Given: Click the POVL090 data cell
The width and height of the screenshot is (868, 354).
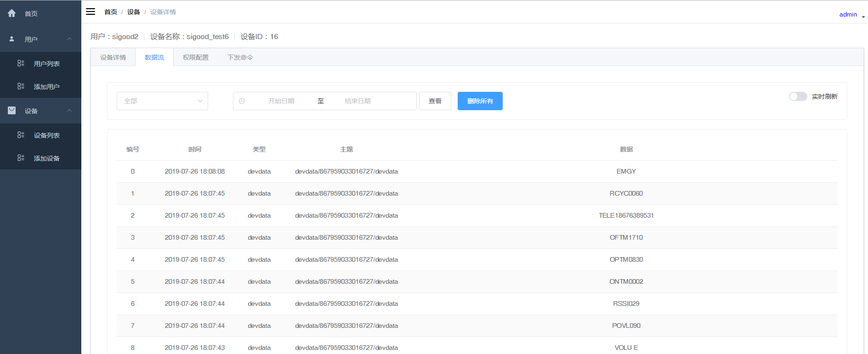Looking at the screenshot, I should [x=626, y=326].
